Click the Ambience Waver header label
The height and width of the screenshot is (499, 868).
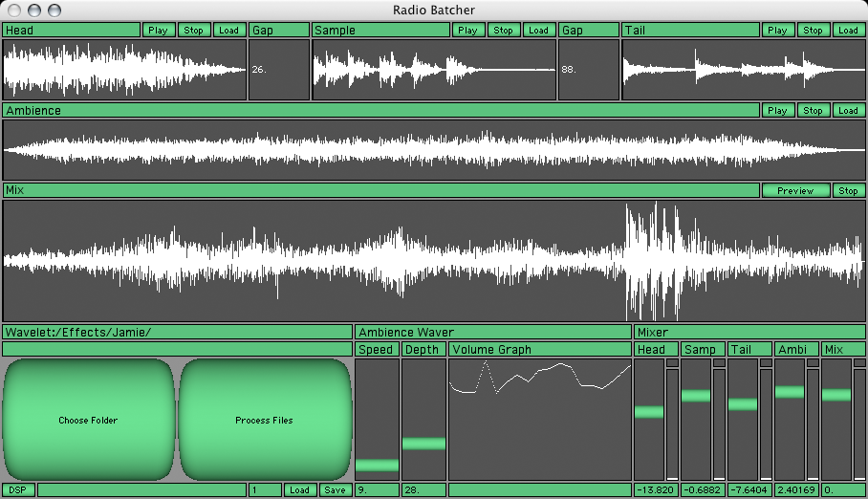point(493,332)
